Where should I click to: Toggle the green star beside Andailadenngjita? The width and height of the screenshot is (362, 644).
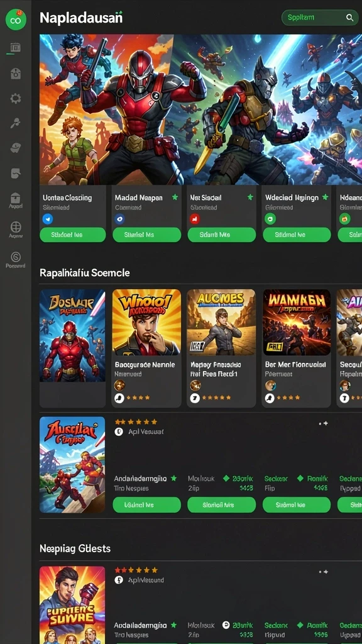[173, 625]
